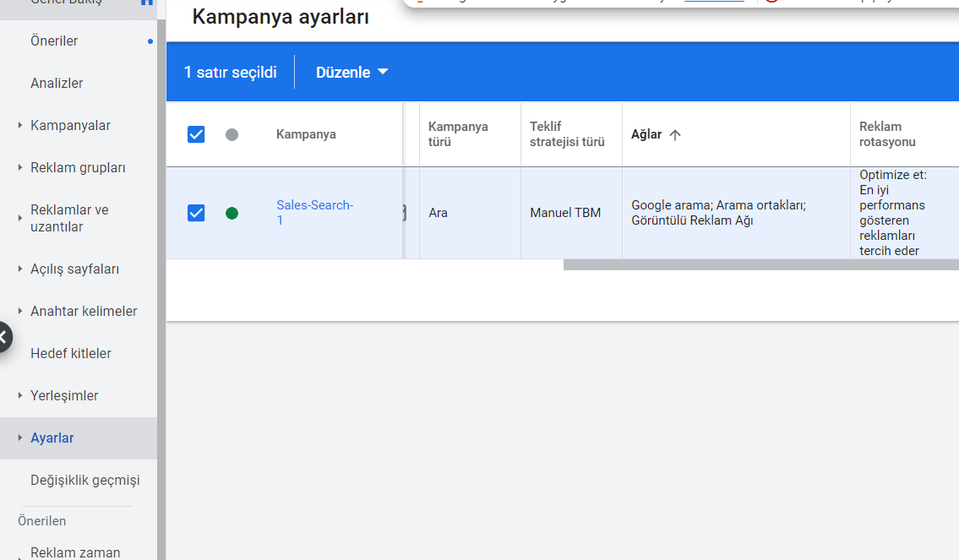Open the Sales-Search-1 campaign link
This screenshot has width=959, height=560.
[x=314, y=212]
